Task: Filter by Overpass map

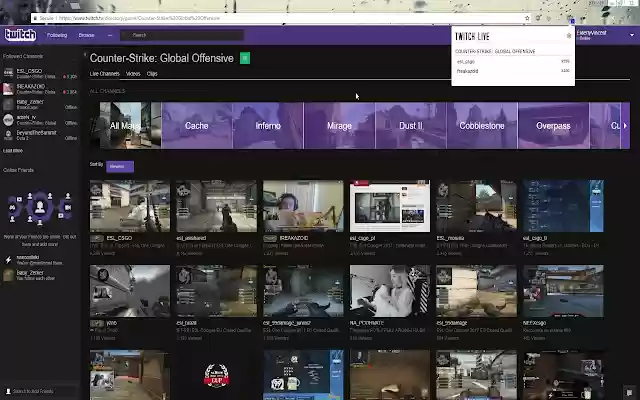Action: (x=553, y=125)
